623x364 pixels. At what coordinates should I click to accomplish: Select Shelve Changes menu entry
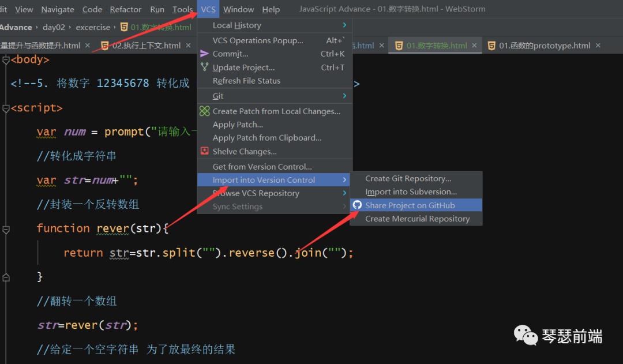tap(275, 151)
